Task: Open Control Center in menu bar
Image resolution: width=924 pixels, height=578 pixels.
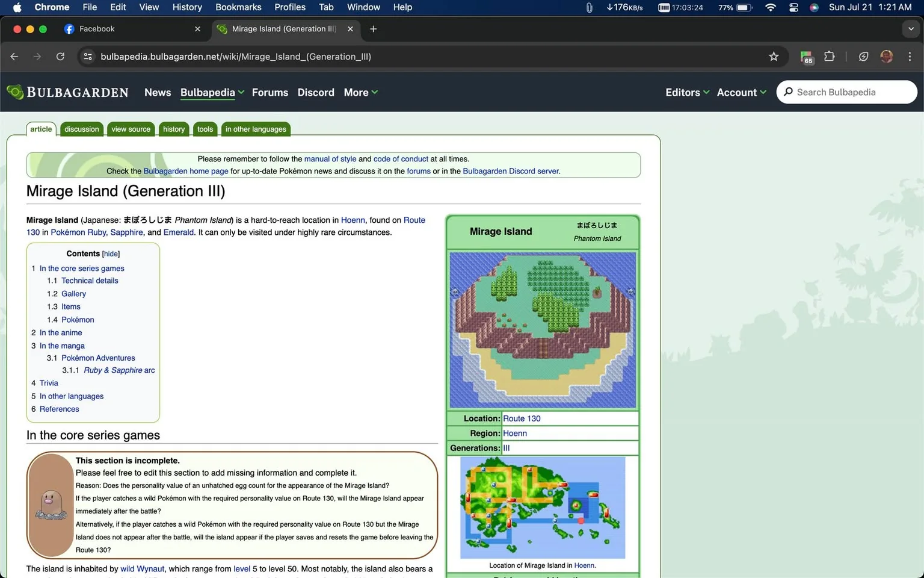Action: tap(793, 7)
